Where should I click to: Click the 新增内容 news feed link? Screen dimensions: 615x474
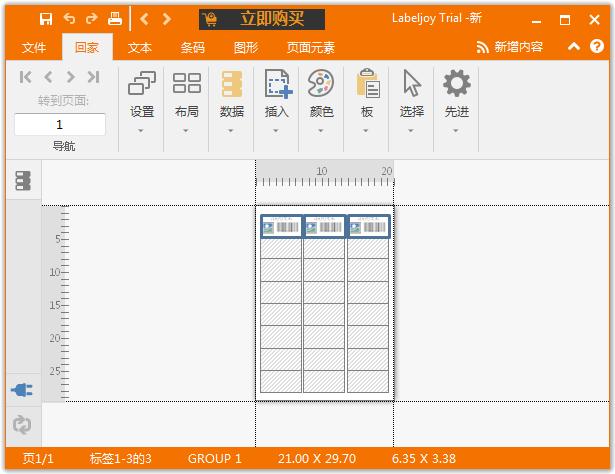tap(509, 47)
